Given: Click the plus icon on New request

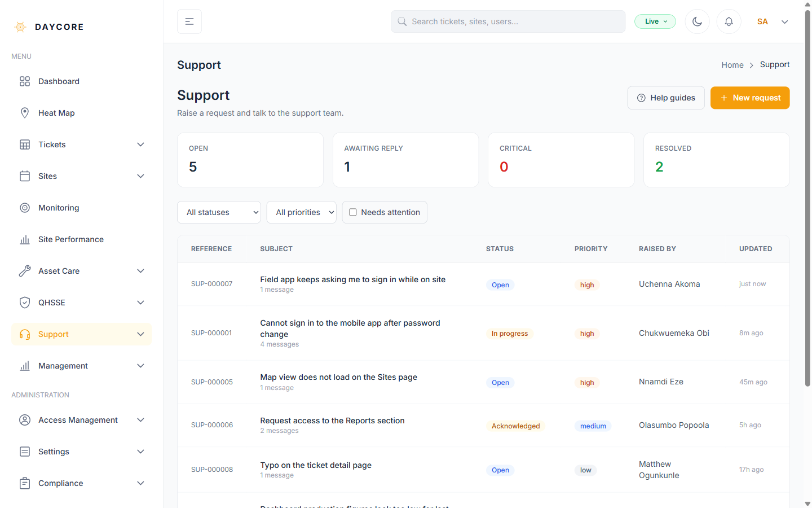Looking at the screenshot, I should tap(724, 98).
